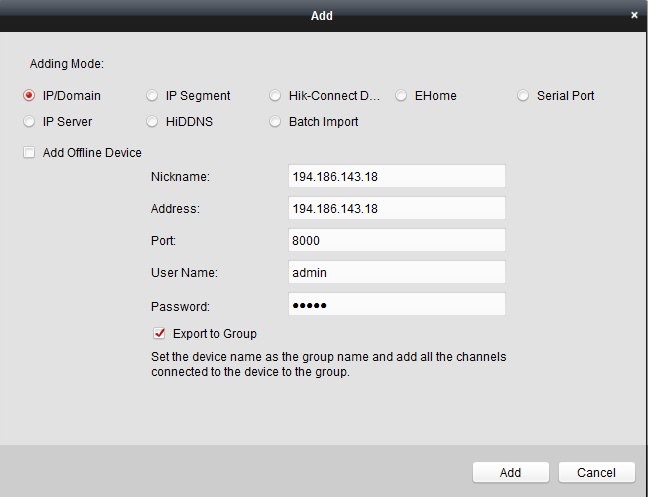Focus the Address input field
Image resolution: width=648 pixels, height=497 pixels.
click(x=396, y=208)
